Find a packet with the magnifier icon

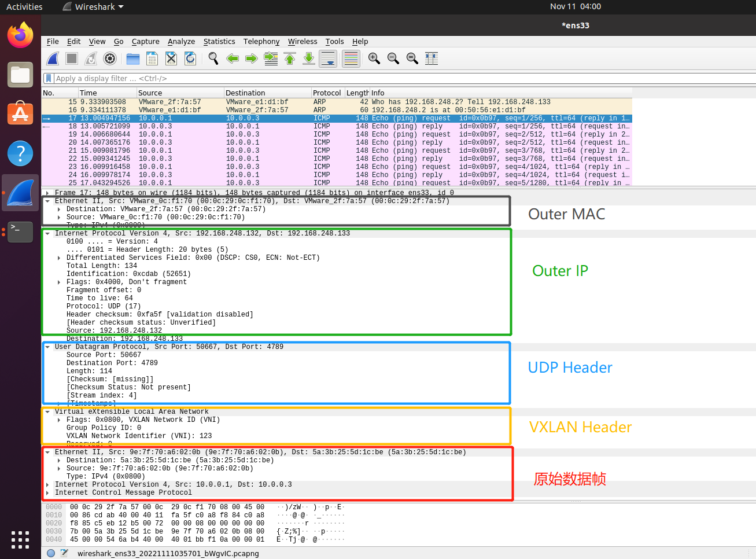click(x=213, y=58)
